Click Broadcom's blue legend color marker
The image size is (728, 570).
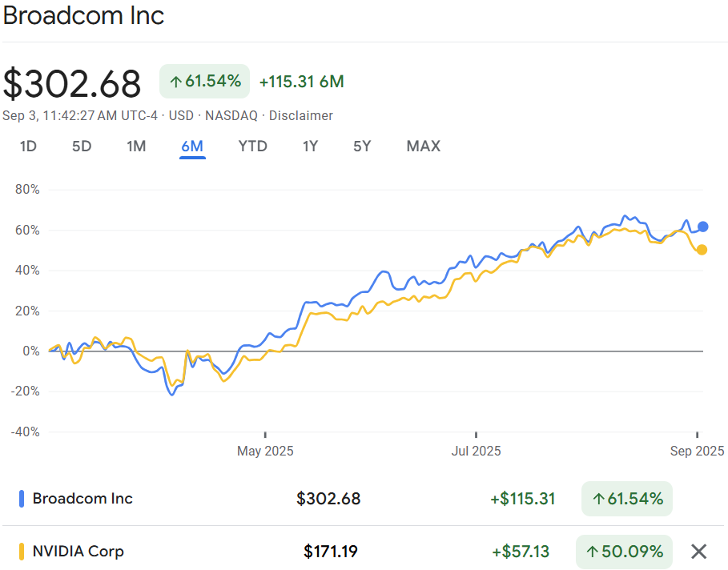pos(21,499)
